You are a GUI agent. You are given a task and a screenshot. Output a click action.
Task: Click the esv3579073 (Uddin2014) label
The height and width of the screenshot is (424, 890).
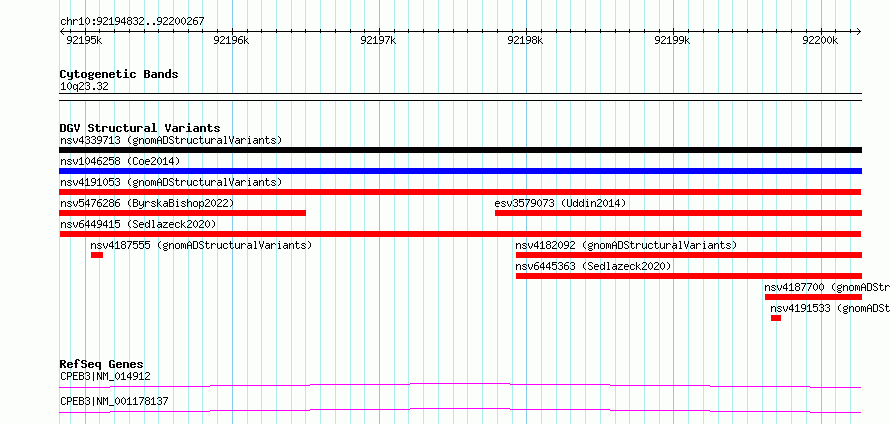click(560, 203)
